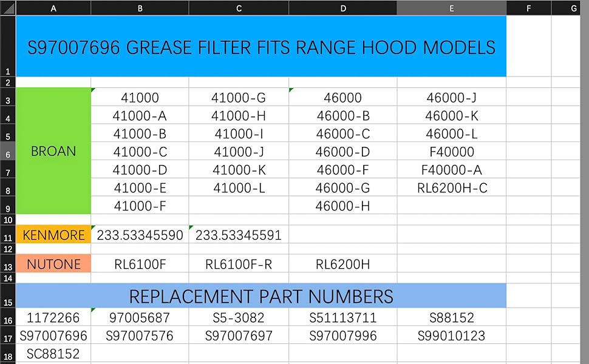Screen dimensions: 589x364
Task: Select cell containing 41000
Action: tap(140, 97)
